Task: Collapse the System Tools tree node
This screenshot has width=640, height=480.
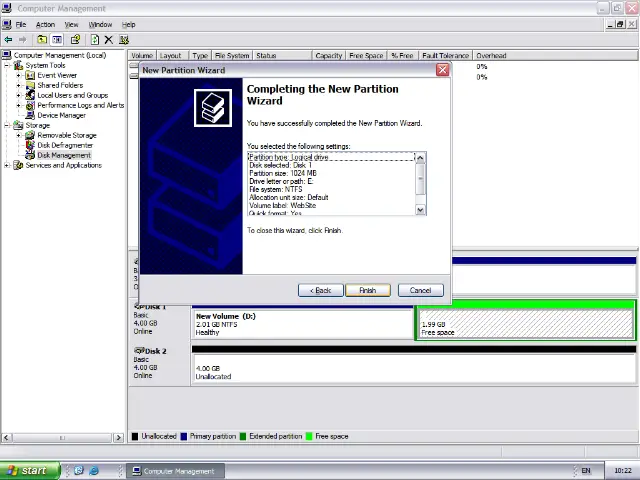Action: click(x=7, y=65)
